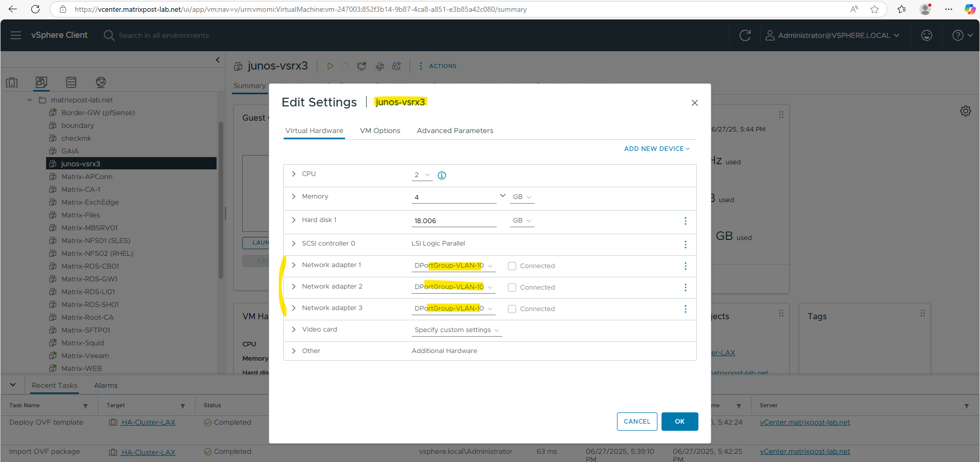This screenshot has width=980, height=462.
Task: Open Video card settings dropdown
Action: 457,330
